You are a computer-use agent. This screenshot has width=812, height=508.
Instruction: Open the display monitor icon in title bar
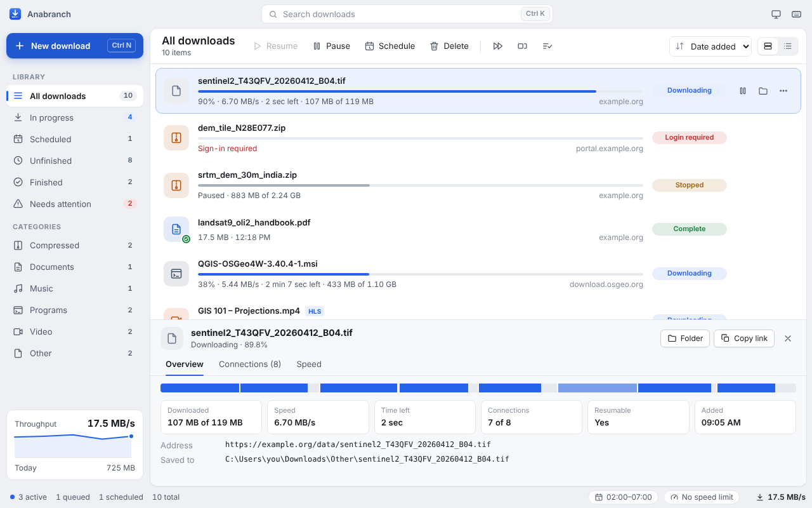coord(776,14)
